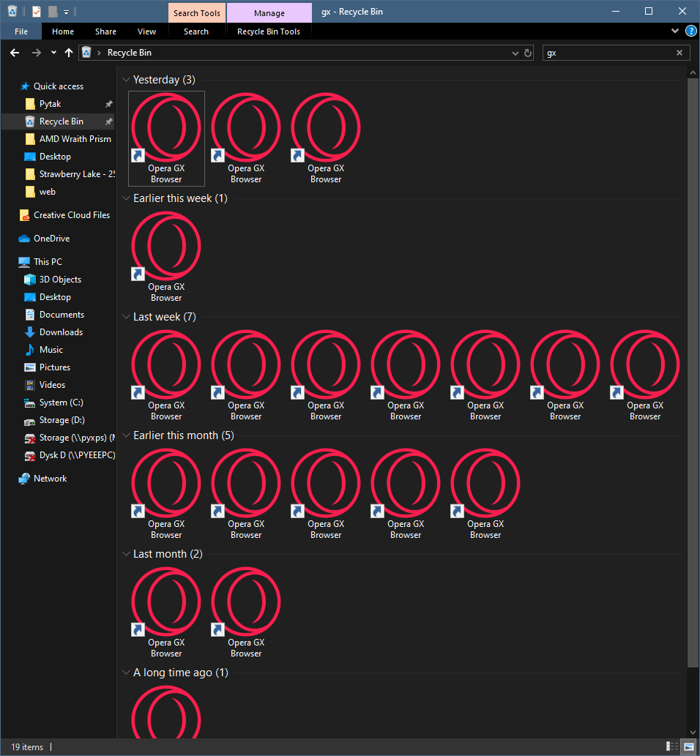Image resolution: width=700 pixels, height=756 pixels.
Task: Collapse the Last month group
Action: point(126,554)
